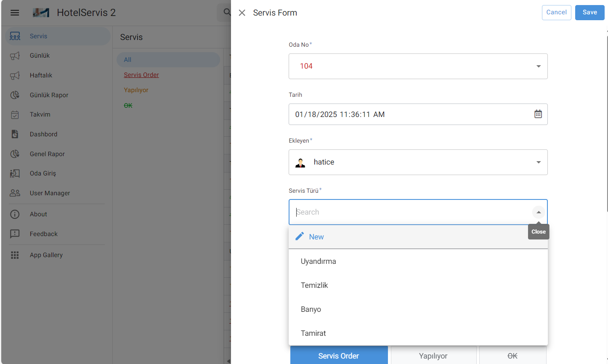The width and height of the screenshot is (608, 364).
Task: Click into the Servis Türü search field
Action: (x=408, y=212)
